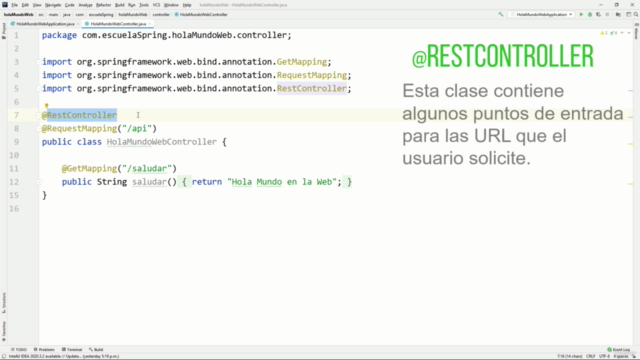640x360 pixels.
Task: Open the TODO tool window button
Action: [x=19, y=350]
